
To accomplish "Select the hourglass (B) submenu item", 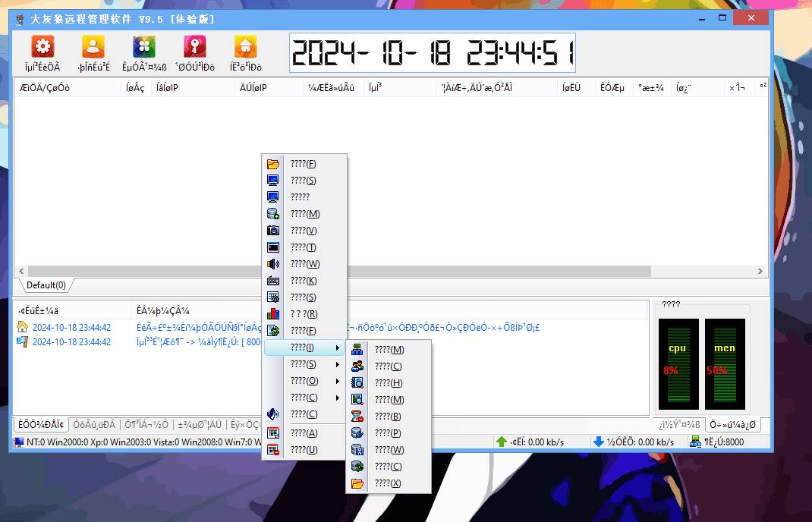I will (x=389, y=417).
